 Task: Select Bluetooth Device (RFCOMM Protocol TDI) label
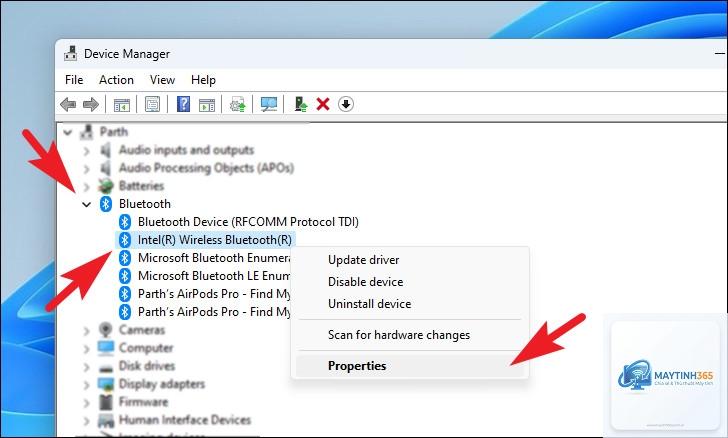coord(248,222)
